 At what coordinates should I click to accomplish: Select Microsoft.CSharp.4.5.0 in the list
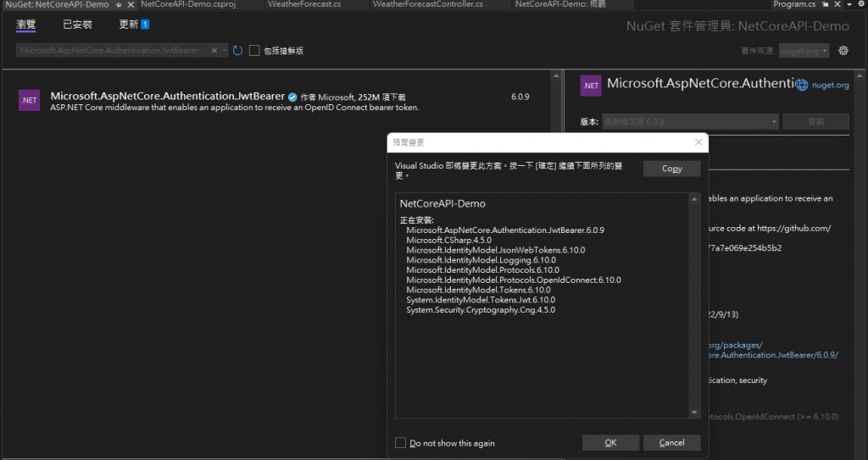pos(449,241)
